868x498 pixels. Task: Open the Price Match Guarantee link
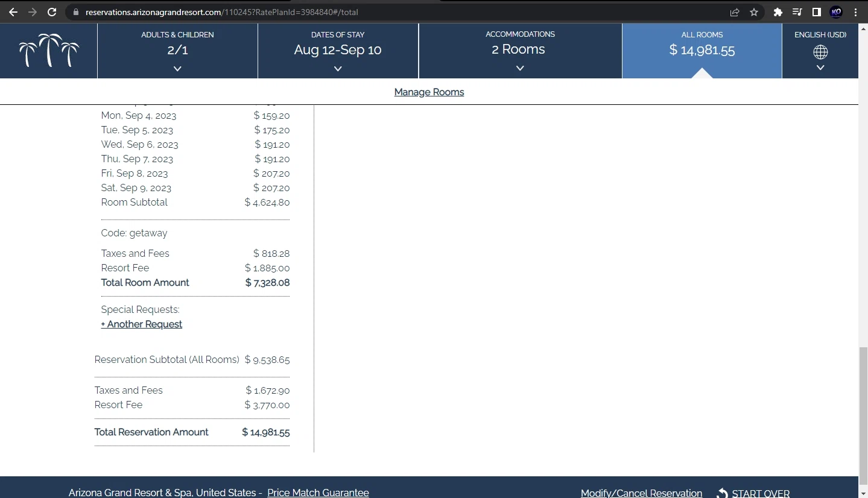tap(318, 493)
